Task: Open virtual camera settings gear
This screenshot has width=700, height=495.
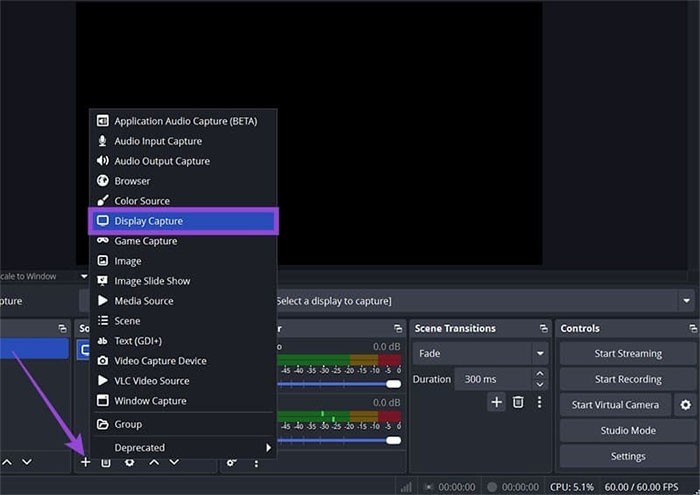Action: pos(685,405)
